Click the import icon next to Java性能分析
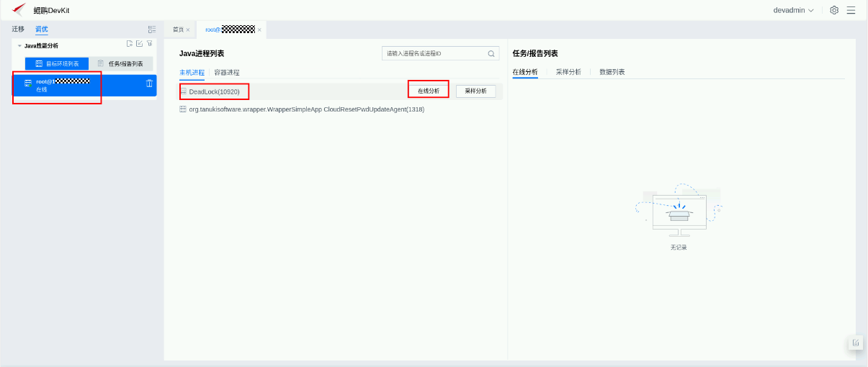 130,44
